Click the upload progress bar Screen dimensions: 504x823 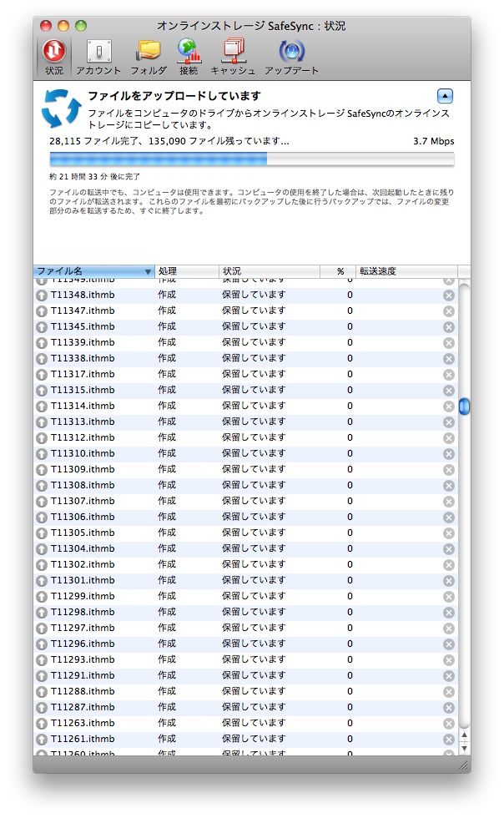pyautogui.click(x=251, y=159)
